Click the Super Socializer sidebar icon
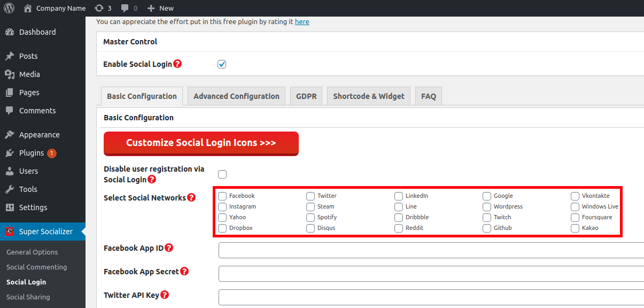Viewport: 644px width, 308px height. (9, 232)
